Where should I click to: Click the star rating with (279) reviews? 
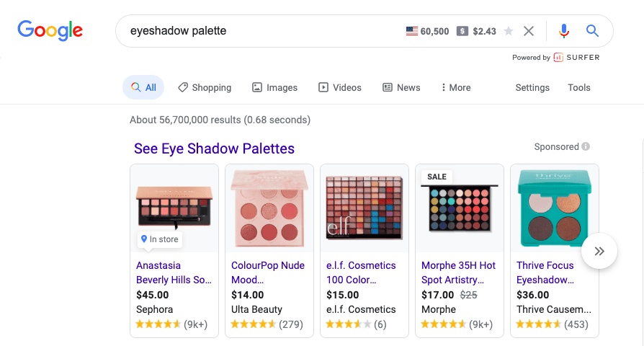pos(267,324)
